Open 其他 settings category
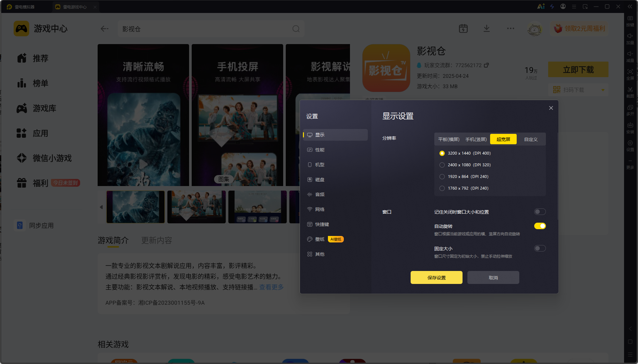 tap(335, 254)
